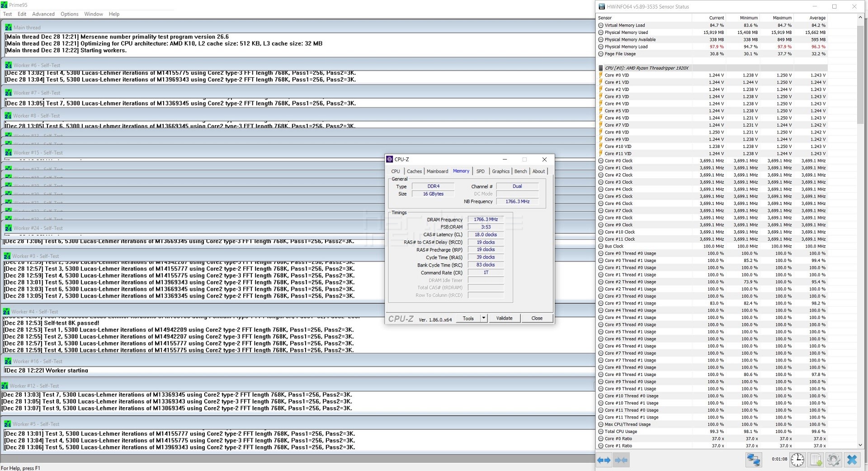Image resolution: width=868 pixels, height=471 pixels.
Task: Click the Worker #7 window icon
Action: pos(8,93)
